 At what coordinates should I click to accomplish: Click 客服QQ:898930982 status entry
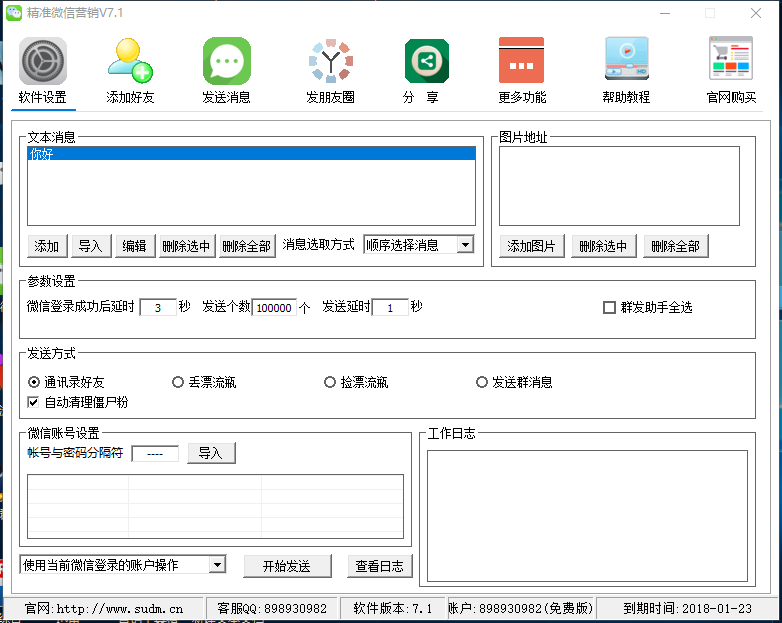272,609
